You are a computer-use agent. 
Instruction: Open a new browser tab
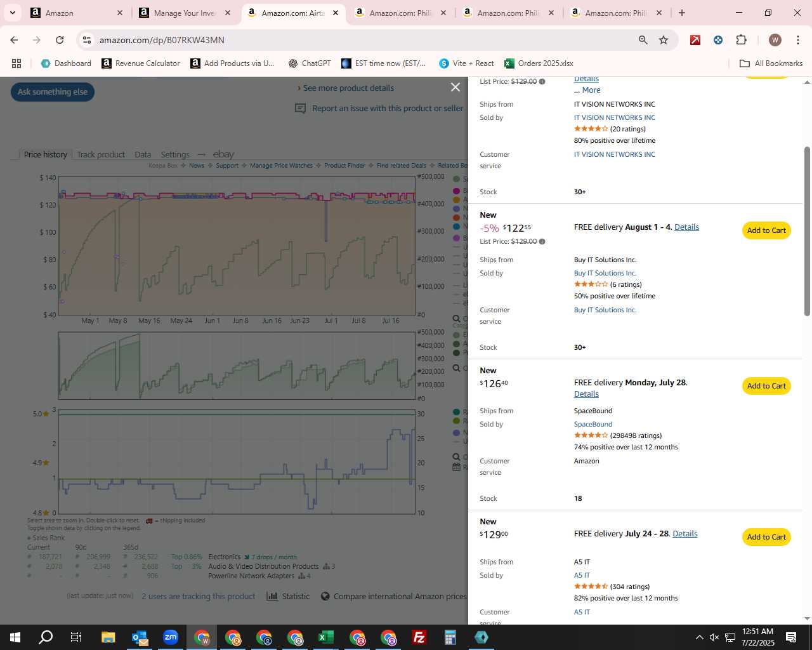pos(682,13)
